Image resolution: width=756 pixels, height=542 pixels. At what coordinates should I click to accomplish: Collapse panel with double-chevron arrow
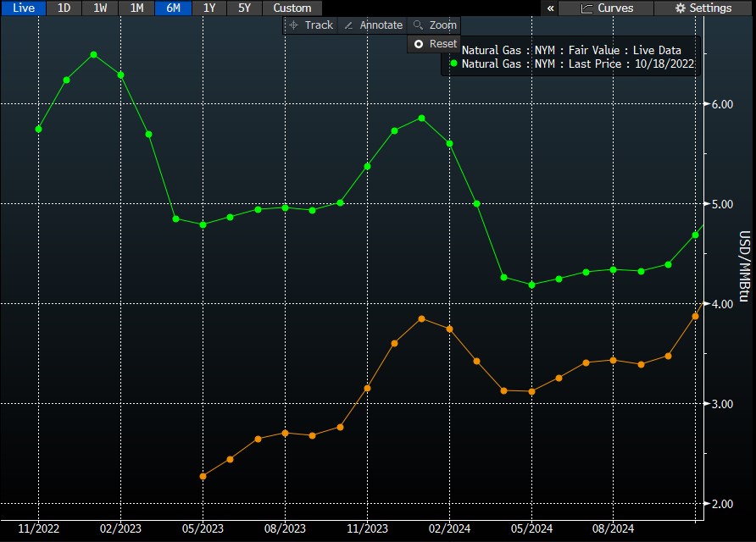coord(551,8)
